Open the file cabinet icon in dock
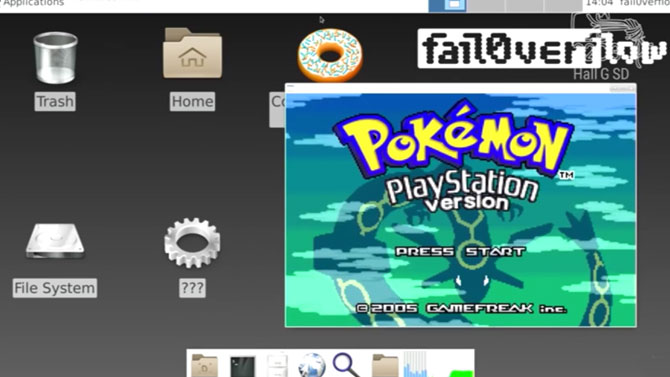The height and width of the screenshot is (377, 670). click(277, 365)
